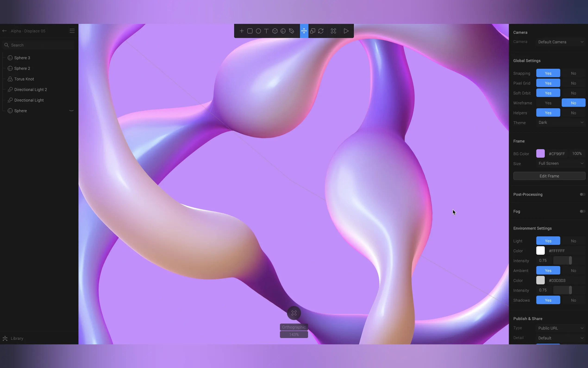Expand the Theme dropdown showing Dark
The height and width of the screenshot is (368, 588).
coord(560,122)
